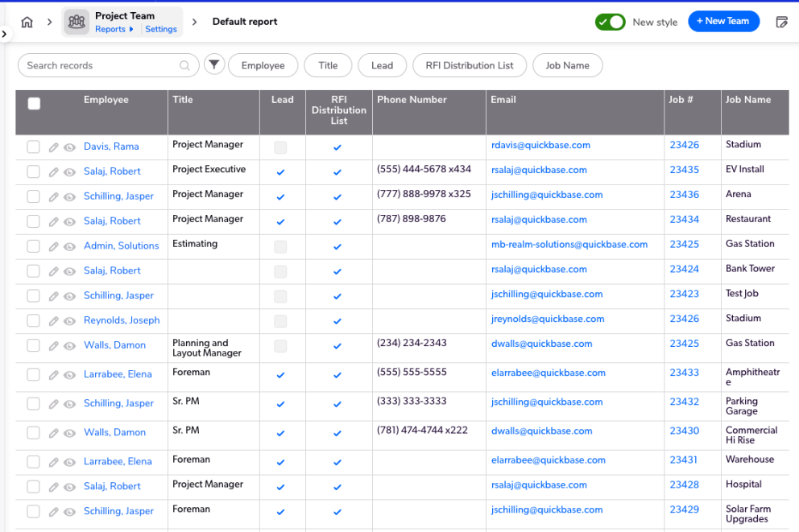Click eye view icon for Admin, Solutions
Screen dimensions: 799x532
pos(69,246)
